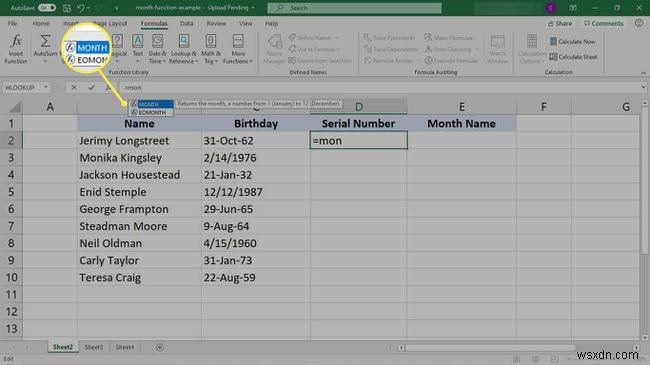Viewport: 650px width, 365px height.
Task: Open the Review tab
Action: 216,24
